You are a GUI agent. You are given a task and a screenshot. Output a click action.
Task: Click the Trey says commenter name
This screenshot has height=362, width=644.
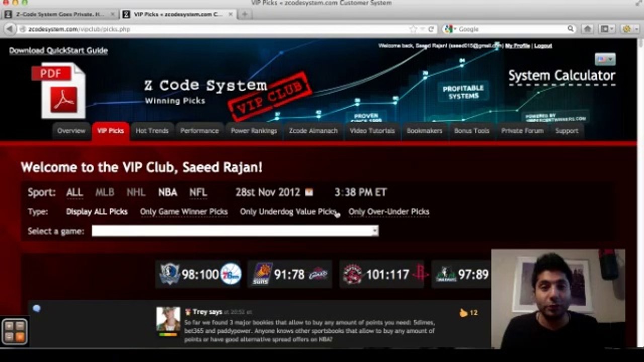207,312
